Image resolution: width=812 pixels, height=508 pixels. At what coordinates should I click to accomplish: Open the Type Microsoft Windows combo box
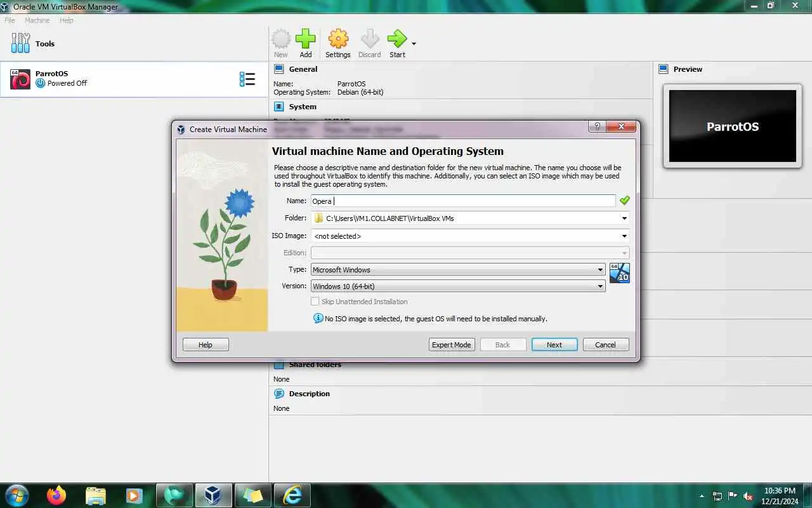point(458,269)
